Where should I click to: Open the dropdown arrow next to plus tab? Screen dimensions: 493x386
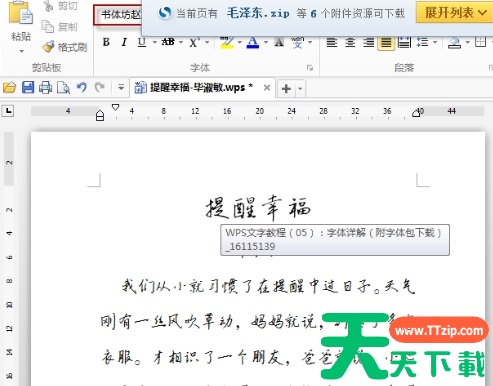click(x=300, y=89)
